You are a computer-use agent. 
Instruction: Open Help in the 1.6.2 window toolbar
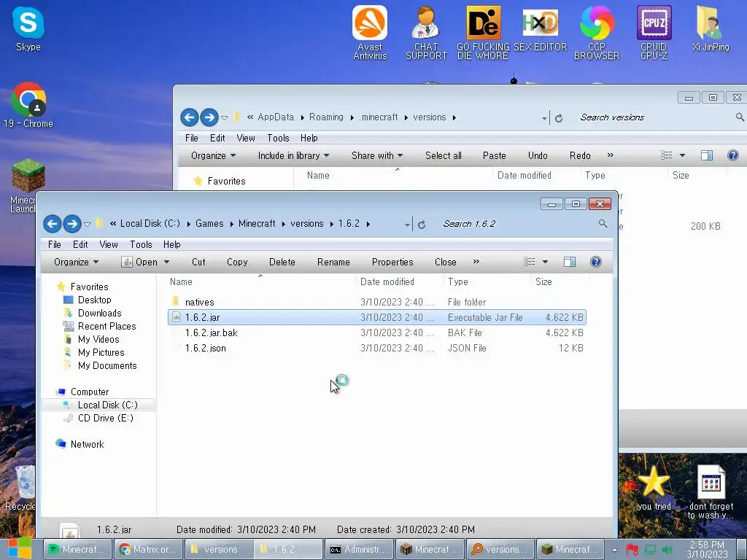click(595, 262)
